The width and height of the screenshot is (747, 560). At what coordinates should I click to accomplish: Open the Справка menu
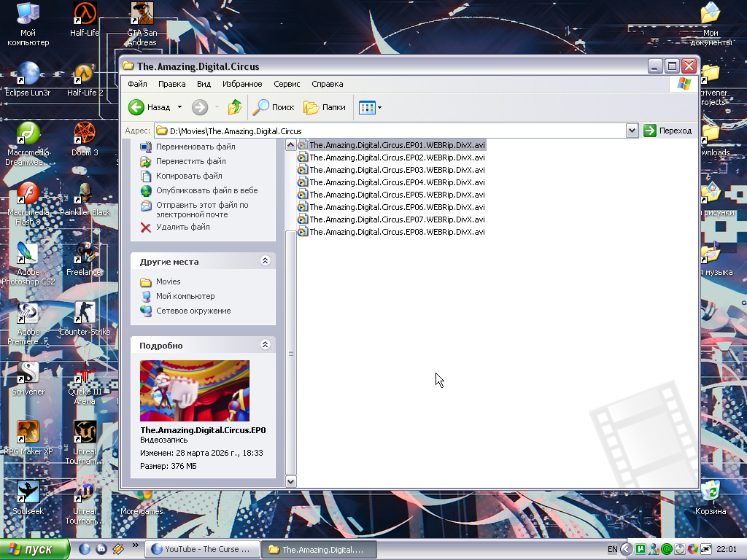click(328, 84)
